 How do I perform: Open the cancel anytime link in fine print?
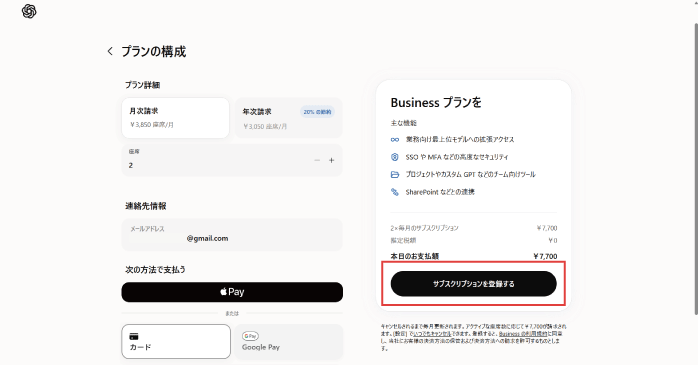pos(432,333)
